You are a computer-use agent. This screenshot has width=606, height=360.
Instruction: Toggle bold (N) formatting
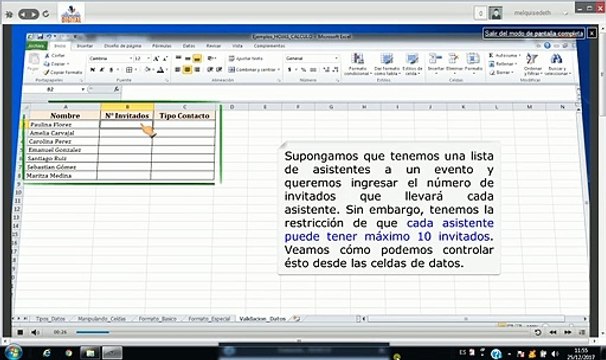92,70
